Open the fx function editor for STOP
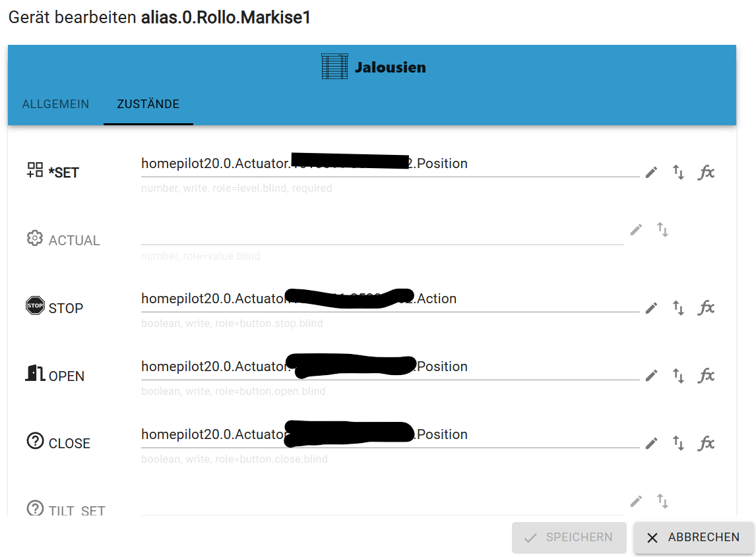756x557 pixels. [x=706, y=308]
